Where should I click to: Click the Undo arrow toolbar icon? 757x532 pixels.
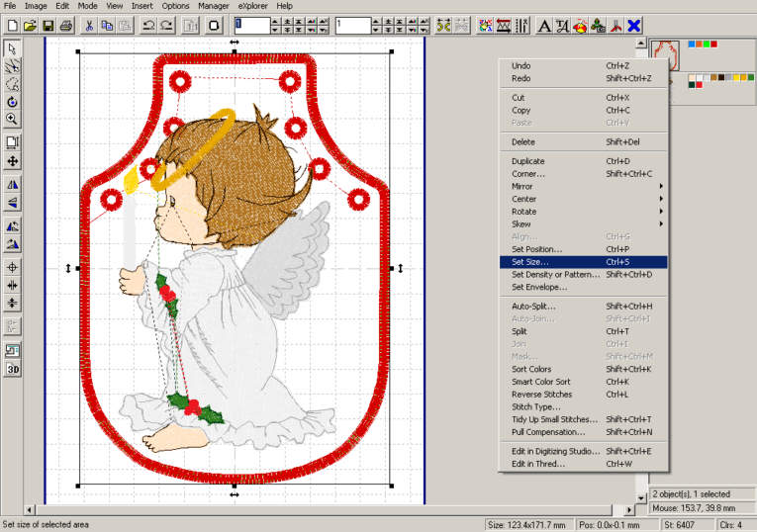point(148,25)
